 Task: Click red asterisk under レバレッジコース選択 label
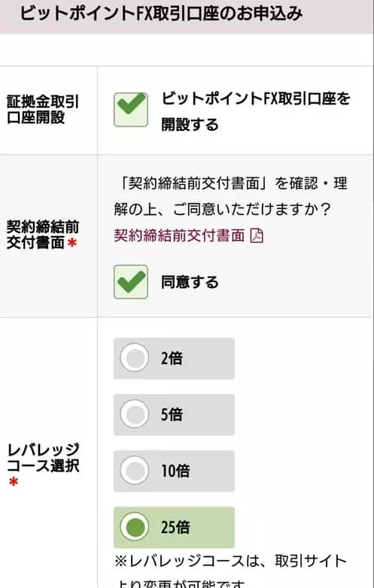tap(14, 481)
